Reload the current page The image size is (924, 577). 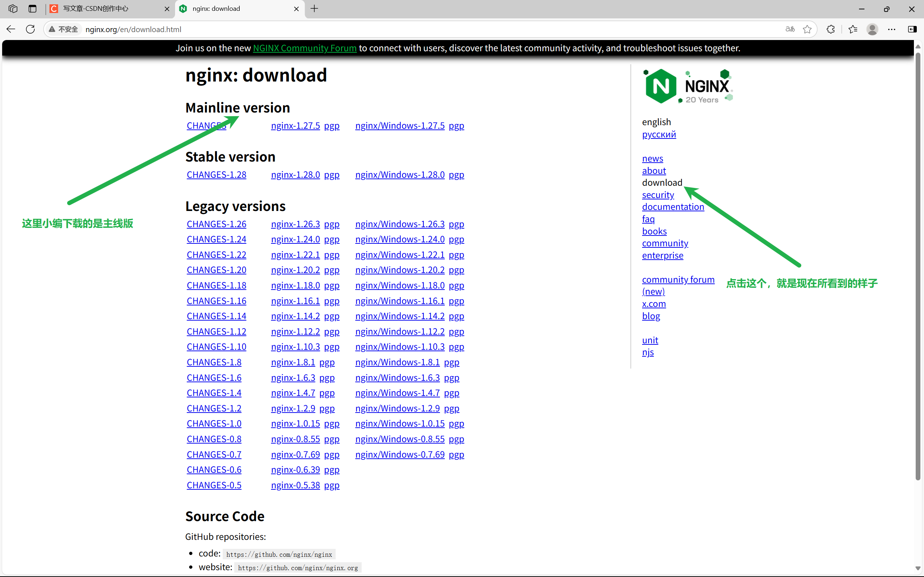30,29
